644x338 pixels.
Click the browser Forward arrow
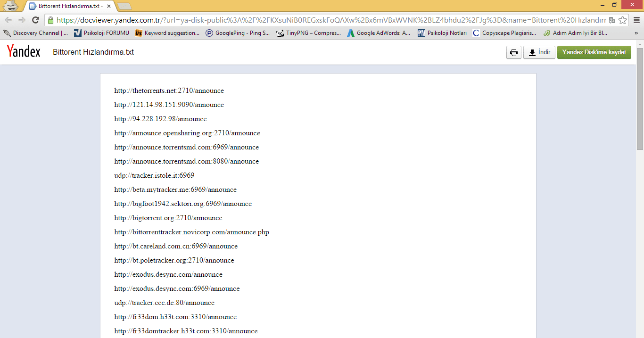pos(22,20)
